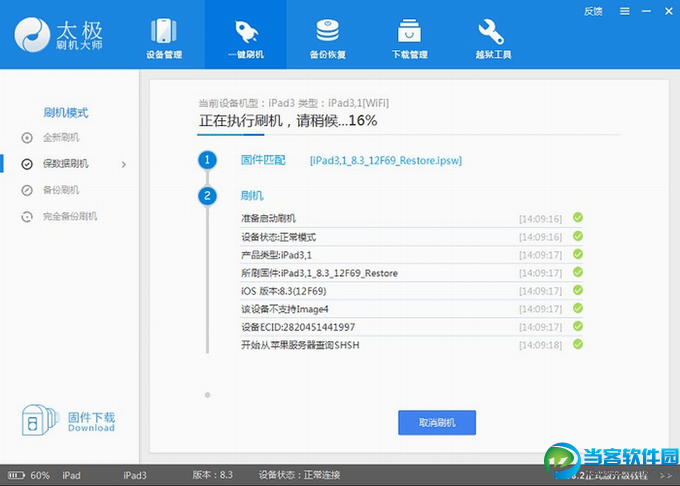Click the green check for Image4 row

pyautogui.click(x=578, y=308)
